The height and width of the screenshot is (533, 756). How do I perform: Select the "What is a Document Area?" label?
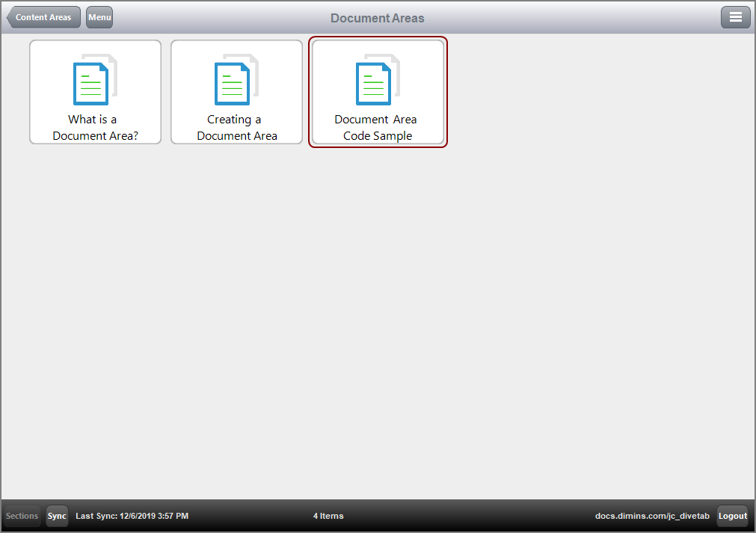95,128
